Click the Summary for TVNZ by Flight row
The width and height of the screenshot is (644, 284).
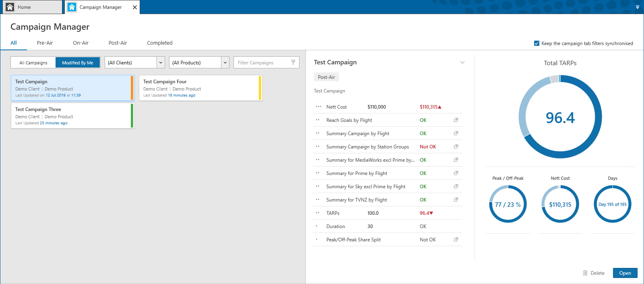387,200
